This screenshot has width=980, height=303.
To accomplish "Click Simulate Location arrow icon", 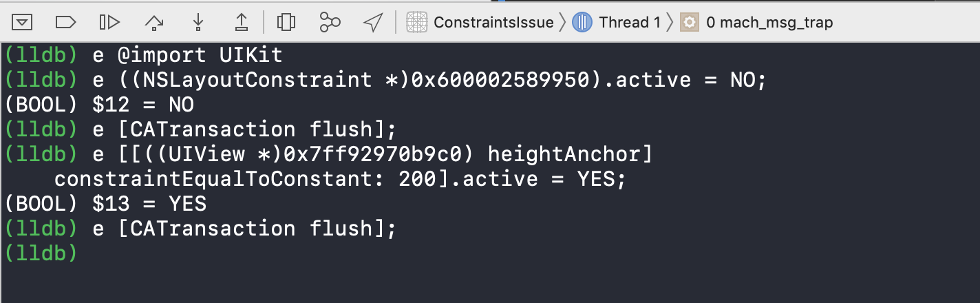I will [x=372, y=23].
